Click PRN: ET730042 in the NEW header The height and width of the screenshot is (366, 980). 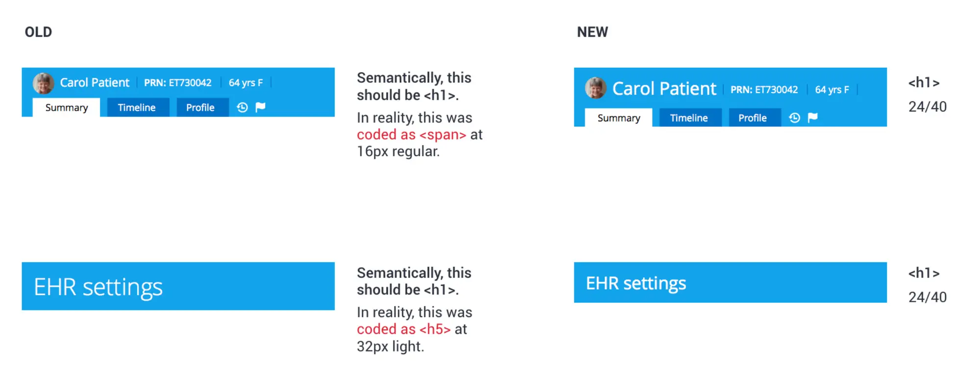pos(764,90)
